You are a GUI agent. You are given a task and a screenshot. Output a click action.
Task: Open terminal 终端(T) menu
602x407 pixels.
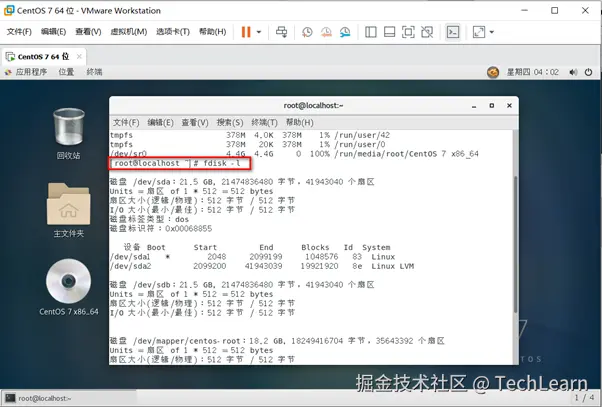coord(264,122)
